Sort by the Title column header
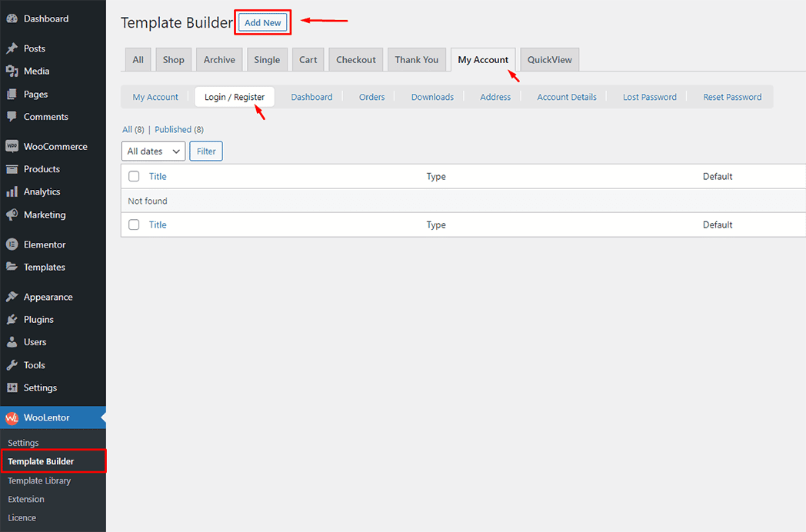Viewport: 806px width, 532px height. coord(158,176)
